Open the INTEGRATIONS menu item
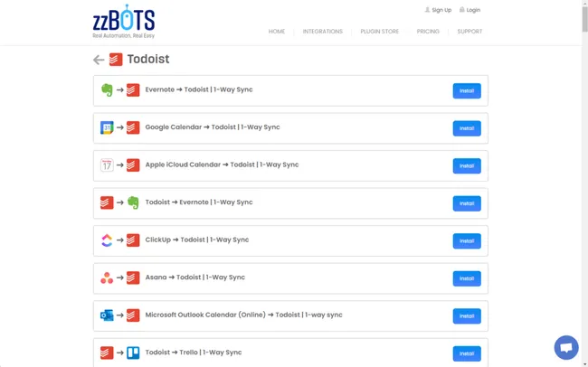588x367 pixels. click(x=323, y=32)
